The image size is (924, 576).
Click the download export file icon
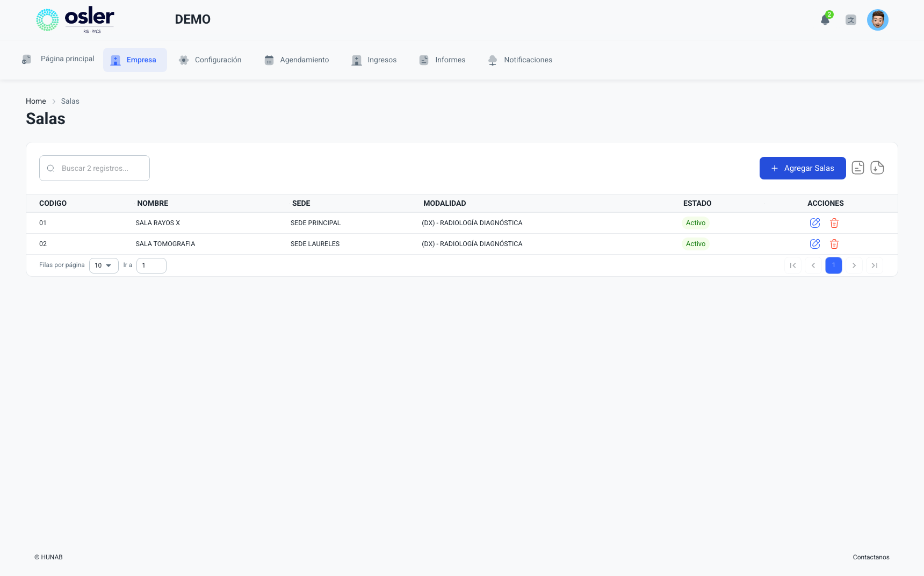(x=877, y=168)
